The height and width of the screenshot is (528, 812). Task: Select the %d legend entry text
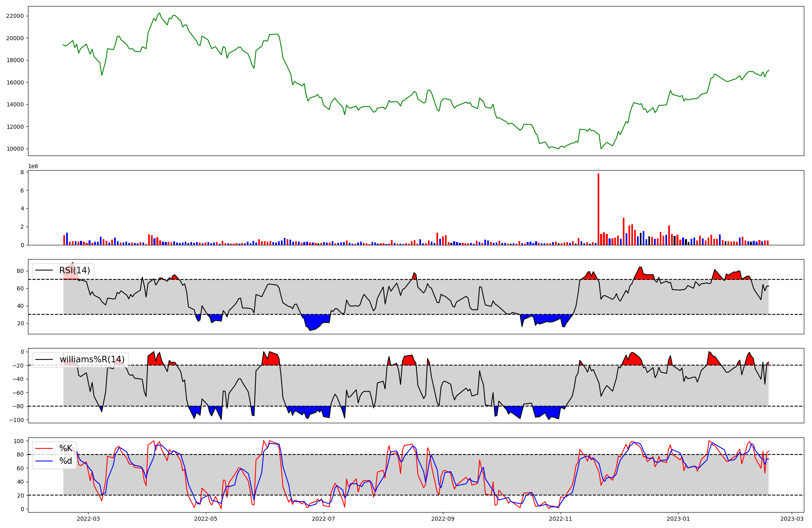[x=66, y=461]
